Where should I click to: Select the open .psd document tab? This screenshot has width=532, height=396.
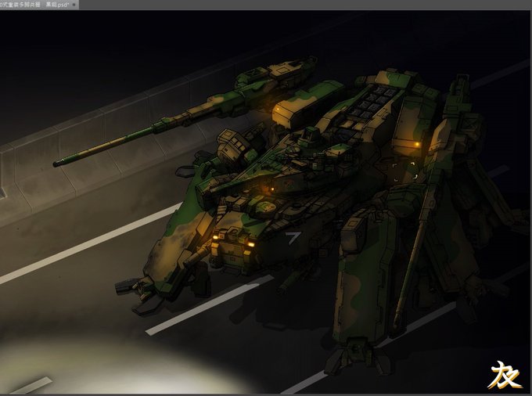point(39,5)
